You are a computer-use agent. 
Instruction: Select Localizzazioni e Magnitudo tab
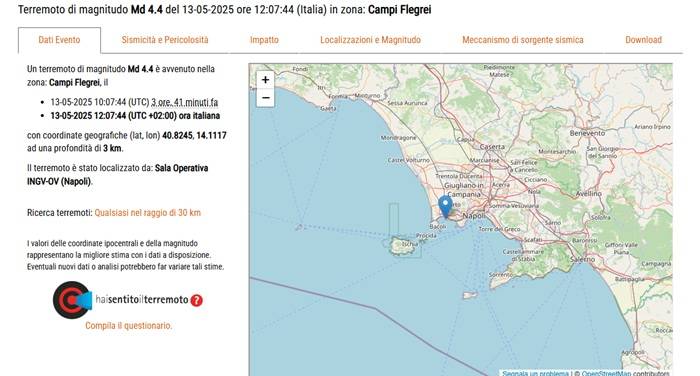371,40
